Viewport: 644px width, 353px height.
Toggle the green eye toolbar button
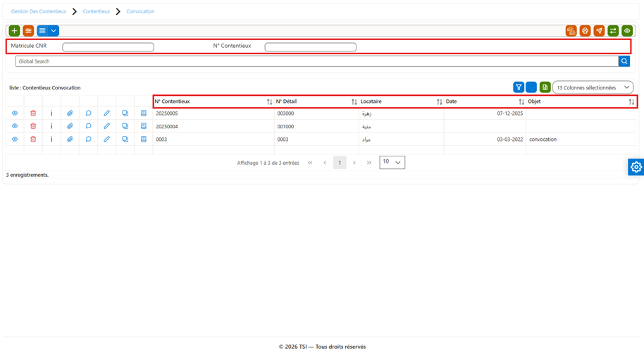[x=627, y=31]
